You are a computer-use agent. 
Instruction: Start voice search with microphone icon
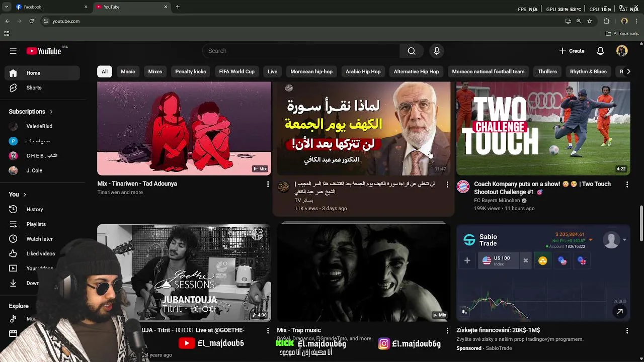click(x=437, y=51)
